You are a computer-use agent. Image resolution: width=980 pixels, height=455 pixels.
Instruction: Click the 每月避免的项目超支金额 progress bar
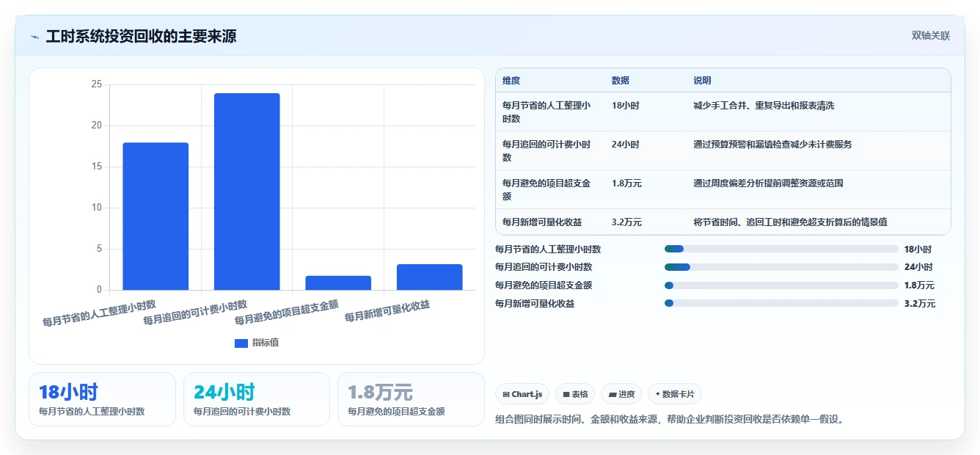781,285
